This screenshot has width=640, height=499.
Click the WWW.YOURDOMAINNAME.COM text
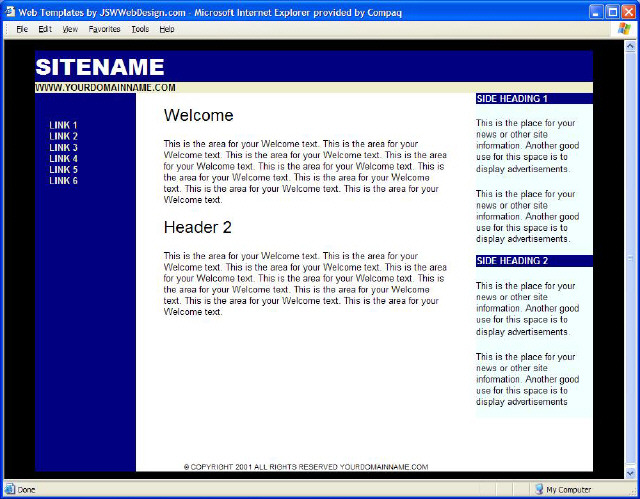tap(105, 88)
